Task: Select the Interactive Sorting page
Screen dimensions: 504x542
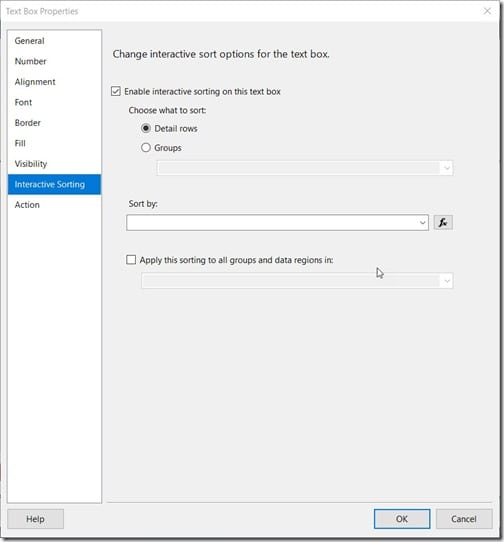Action: pyautogui.click(x=54, y=184)
